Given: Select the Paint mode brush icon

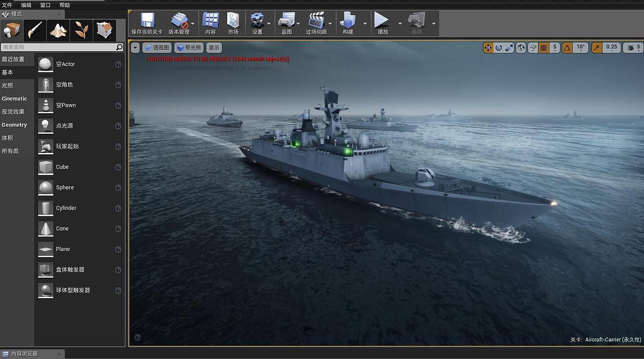Looking at the screenshot, I should [x=35, y=30].
